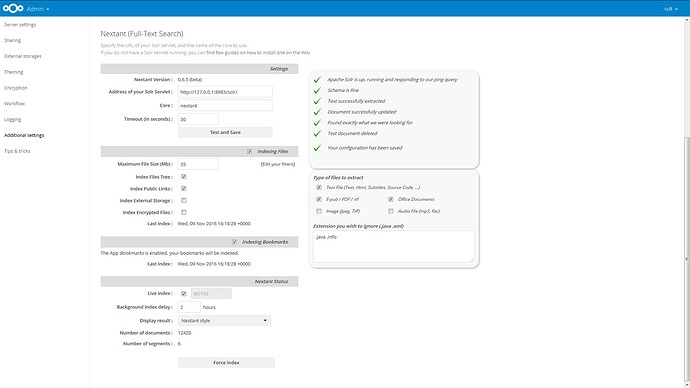Click the Nextant Status section header
Image resolution: width=690 pixels, height=388 pixels.
coord(199,282)
